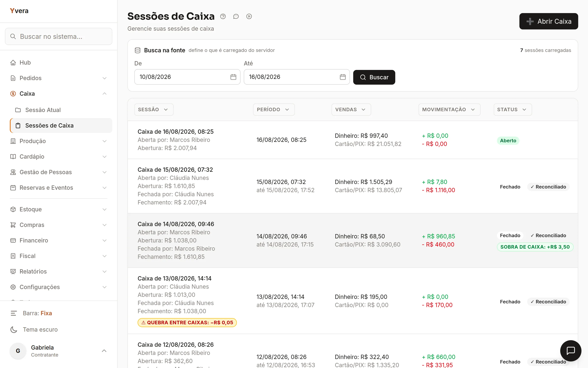Open the session Caixa de 13/08/2026, 14:14
The height and width of the screenshot is (368, 588).
pos(174,278)
